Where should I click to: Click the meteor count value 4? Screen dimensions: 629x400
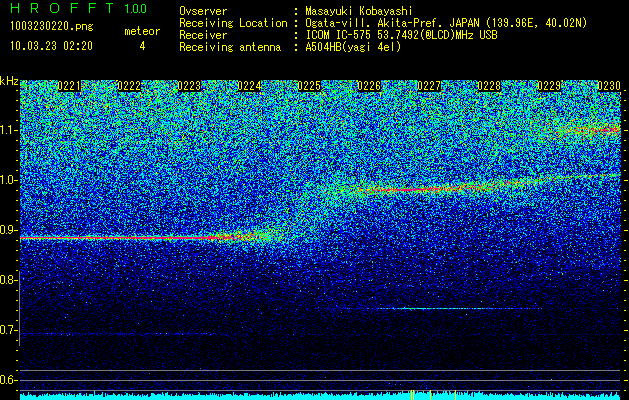(x=142, y=46)
